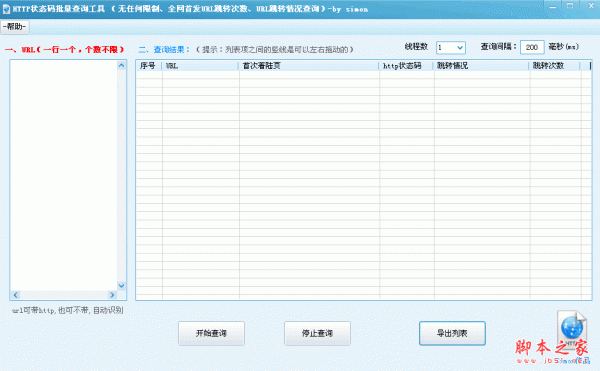600x371 pixels.
Task: Click the 停止查询 stop query button
Action: tap(317, 334)
